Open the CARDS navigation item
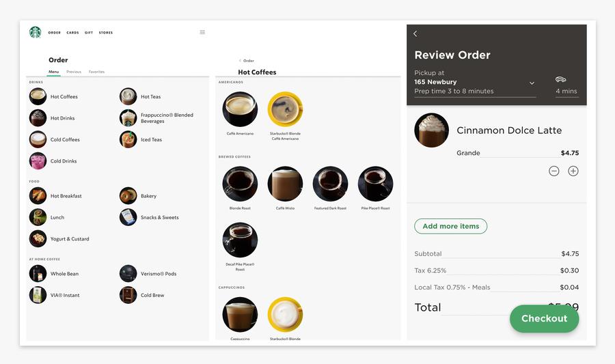The image size is (615, 364). click(x=72, y=33)
